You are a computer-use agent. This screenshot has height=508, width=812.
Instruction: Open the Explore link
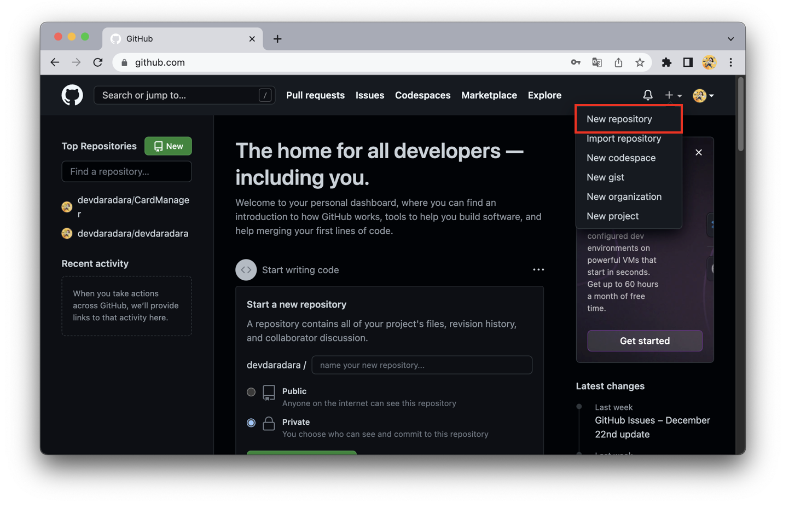[x=544, y=95]
